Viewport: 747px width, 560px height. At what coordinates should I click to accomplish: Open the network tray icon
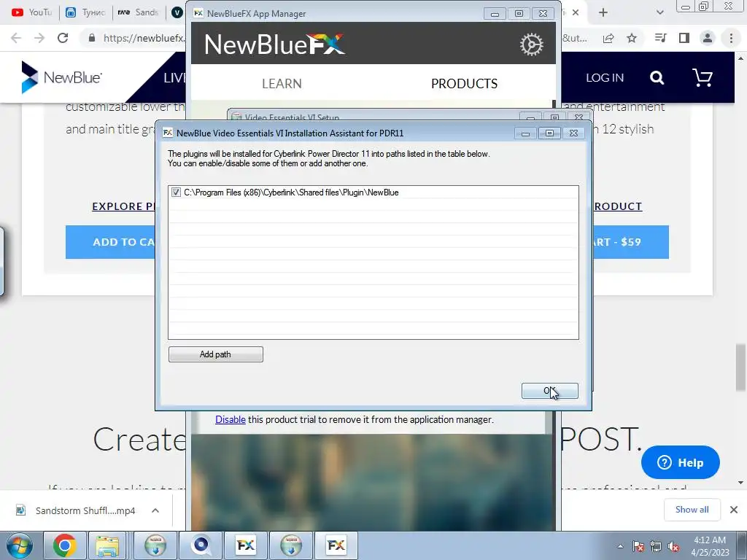pos(656,547)
